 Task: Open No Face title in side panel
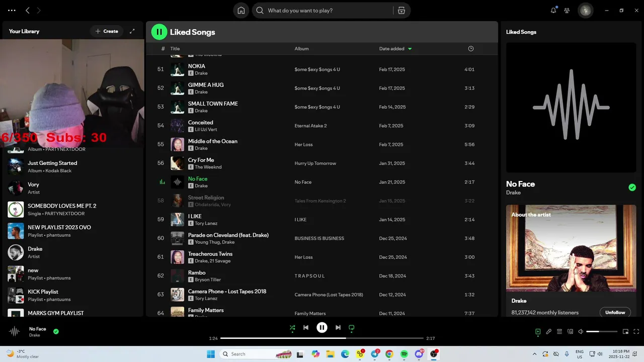pyautogui.click(x=520, y=184)
